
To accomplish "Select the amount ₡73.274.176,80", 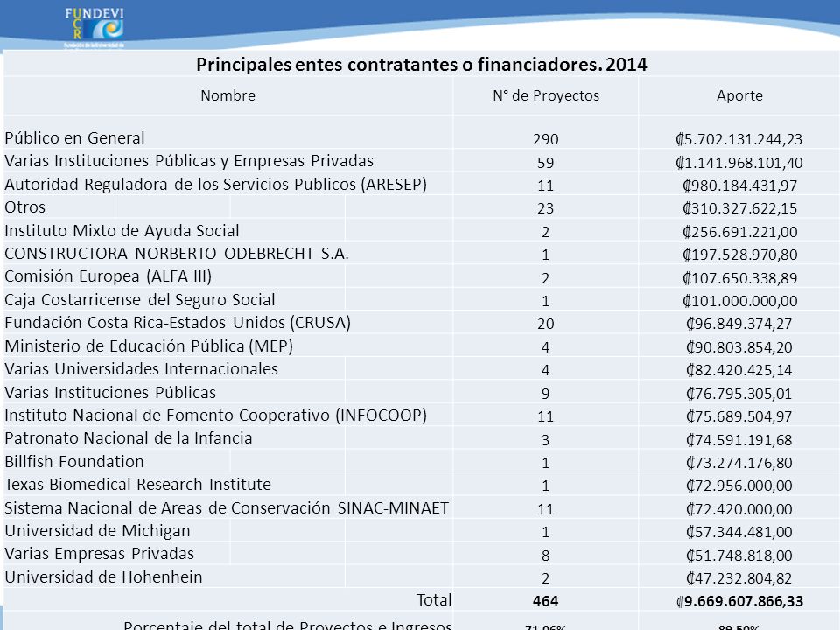I will pos(739,463).
